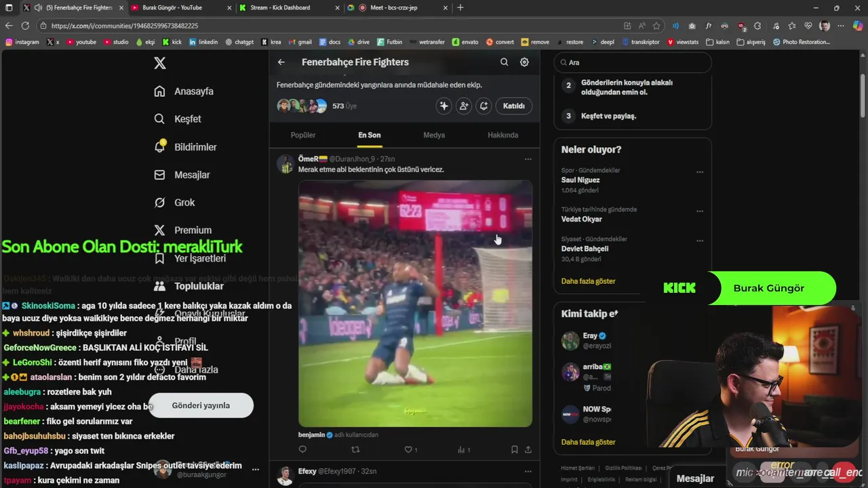Open the screenshot camera extension icon

692,26
